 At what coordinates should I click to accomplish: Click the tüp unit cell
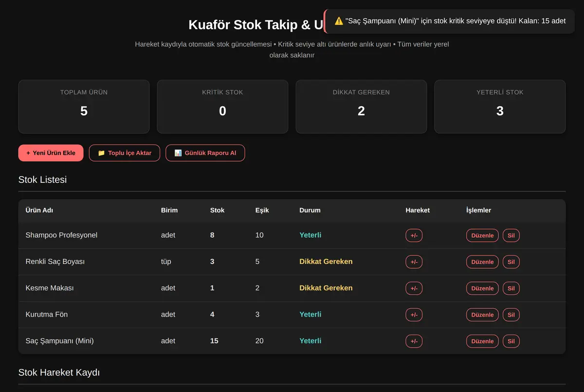(166, 261)
